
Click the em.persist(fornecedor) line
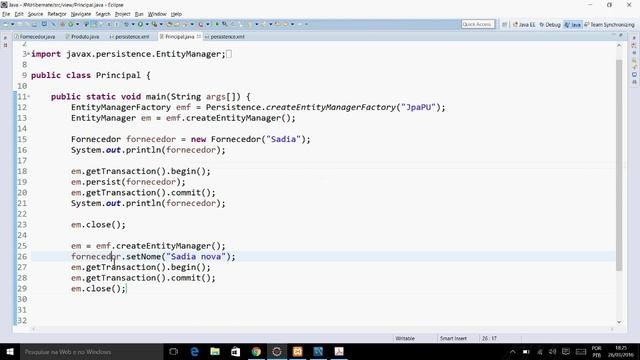coord(128,182)
